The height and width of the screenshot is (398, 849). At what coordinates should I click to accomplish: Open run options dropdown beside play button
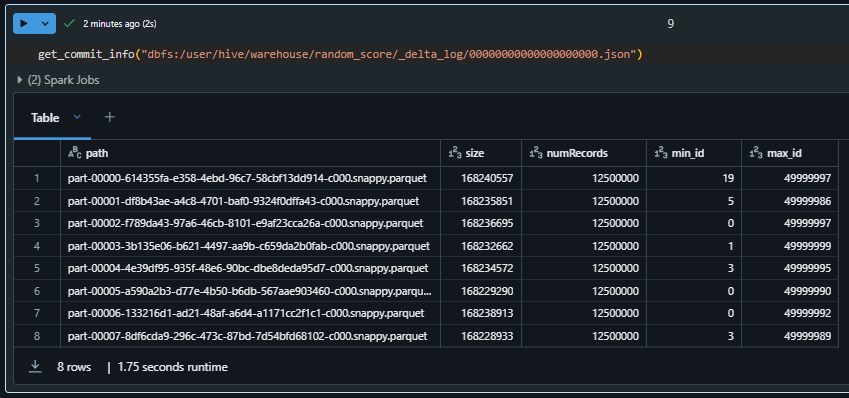45,24
